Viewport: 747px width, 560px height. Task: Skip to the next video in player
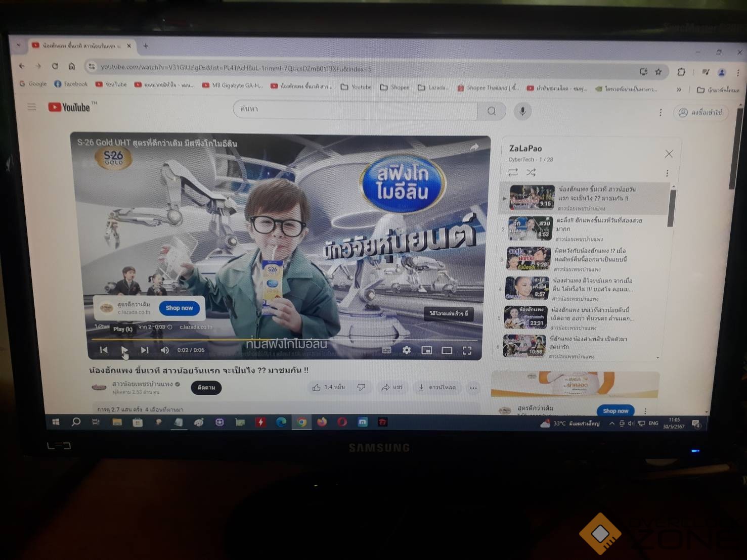click(x=145, y=350)
